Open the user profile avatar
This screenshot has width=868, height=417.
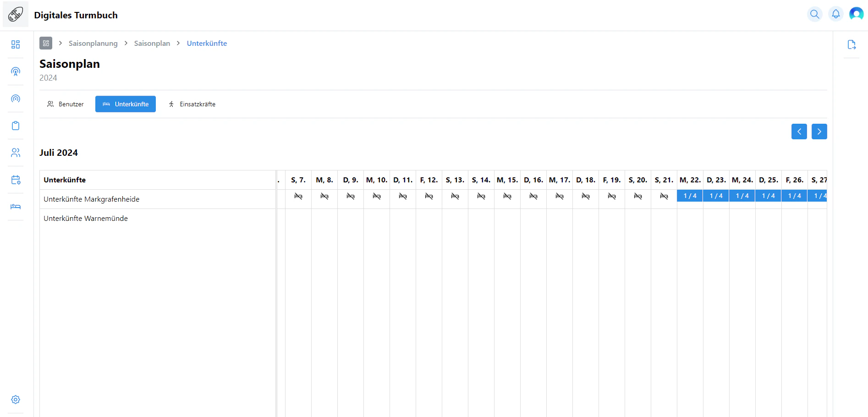(856, 14)
